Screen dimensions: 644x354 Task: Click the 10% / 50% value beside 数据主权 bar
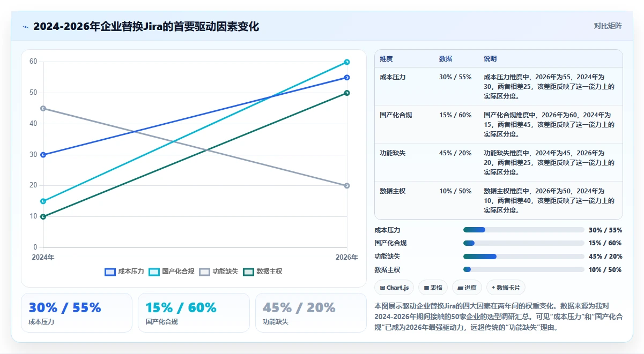coord(605,270)
